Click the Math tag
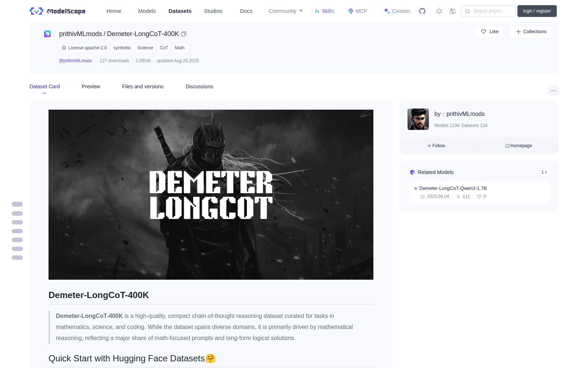The height and width of the screenshot is (368, 588). click(x=180, y=48)
